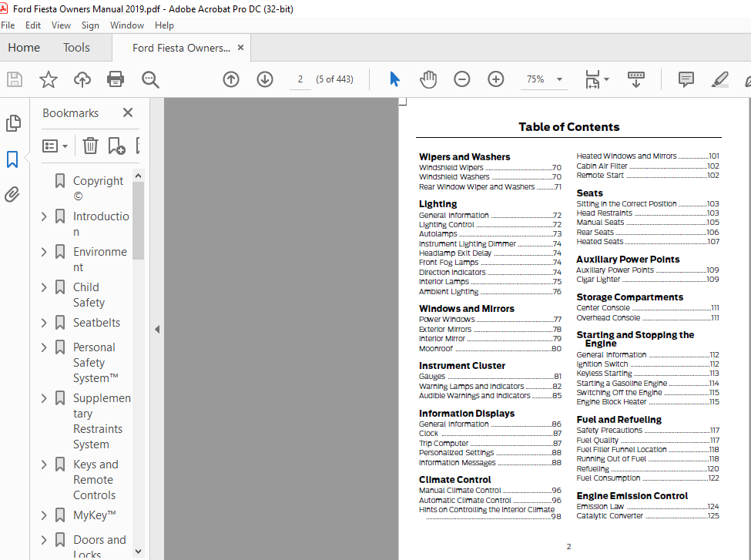Viewport: 751px width, 560px height.
Task: Click the upload to cloud icon
Action: tap(82, 79)
